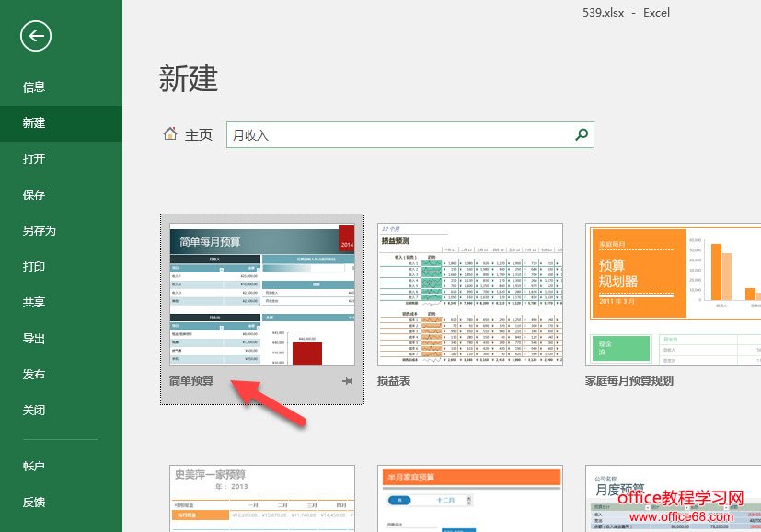
Task: Open the 信息 menu item
Action: [34, 87]
